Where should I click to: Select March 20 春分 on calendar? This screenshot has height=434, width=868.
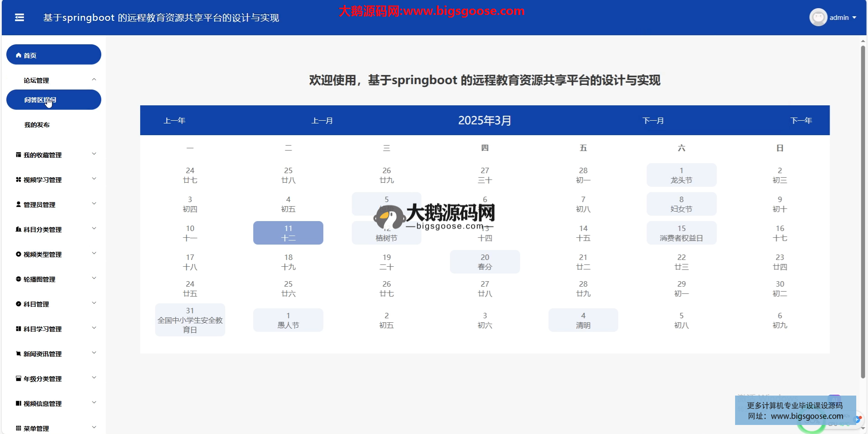tap(485, 262)
